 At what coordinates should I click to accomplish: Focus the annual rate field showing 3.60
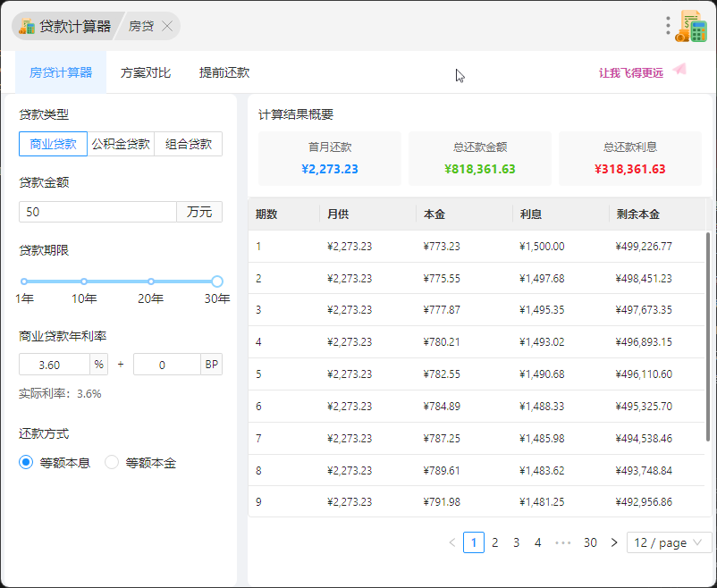click(55, 365)
